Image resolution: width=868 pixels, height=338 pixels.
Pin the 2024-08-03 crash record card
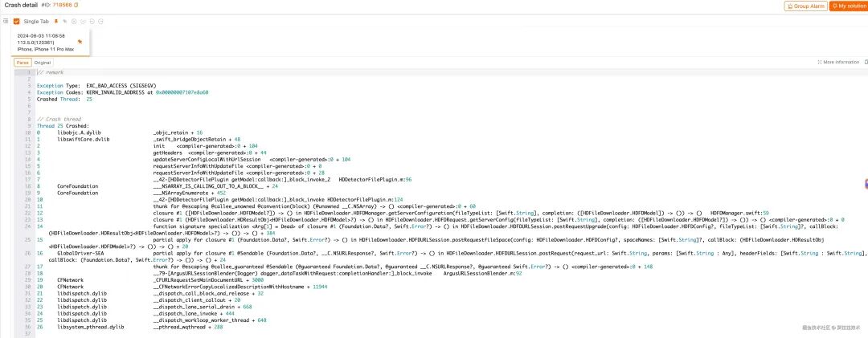[80, 42]
